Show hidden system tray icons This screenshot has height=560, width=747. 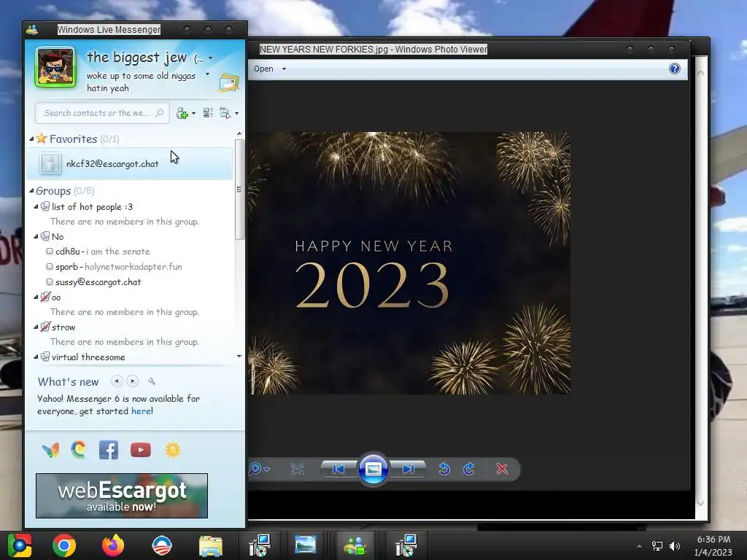click(x=639, y=546)
